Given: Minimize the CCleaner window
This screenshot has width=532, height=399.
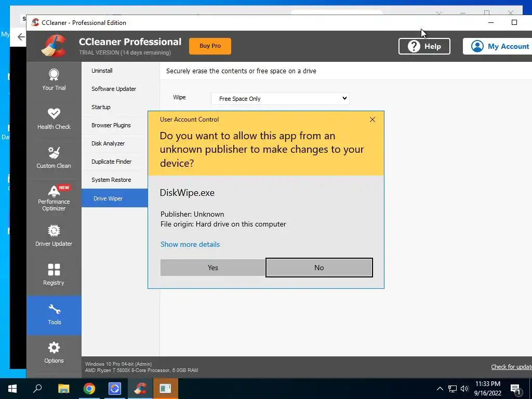Looking at the screenshot, I should 490,23.
